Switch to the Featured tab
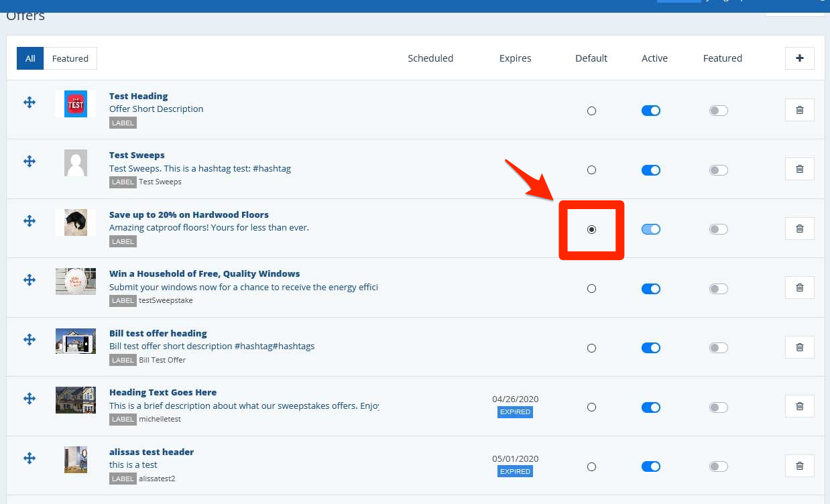Image resolution: width=830 pixels, height=504 pixels. (x=70, y=58)
